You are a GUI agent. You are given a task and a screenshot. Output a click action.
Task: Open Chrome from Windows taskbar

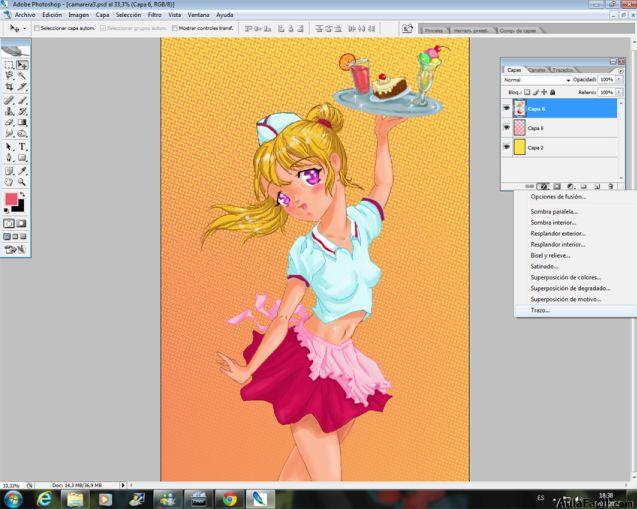click(230, 499)
